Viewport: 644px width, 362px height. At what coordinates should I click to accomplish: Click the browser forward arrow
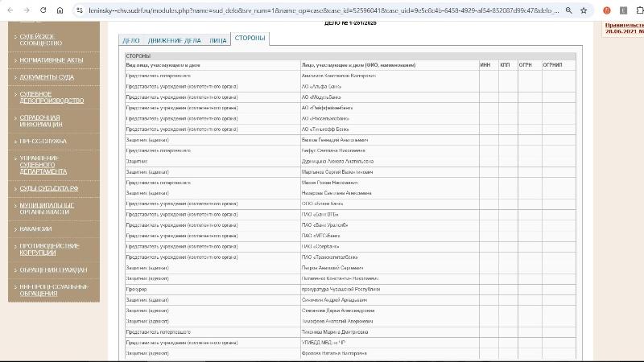point(27,10)
